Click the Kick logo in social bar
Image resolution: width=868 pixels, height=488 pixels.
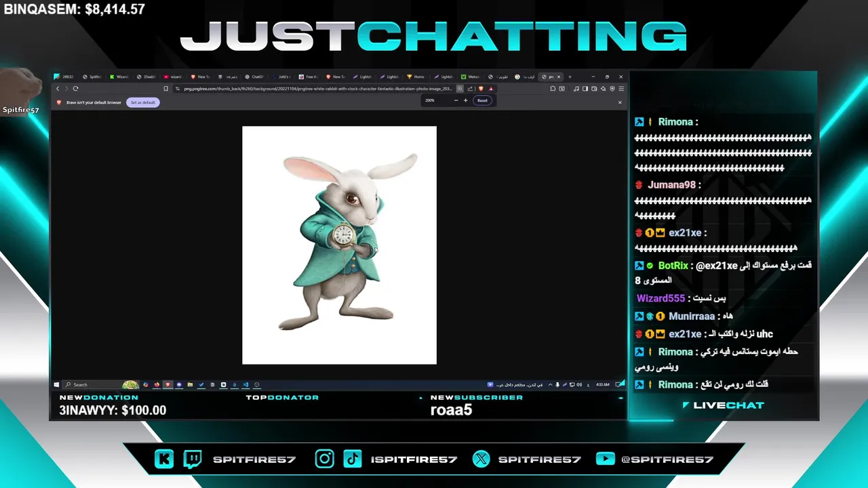(164, 459)
